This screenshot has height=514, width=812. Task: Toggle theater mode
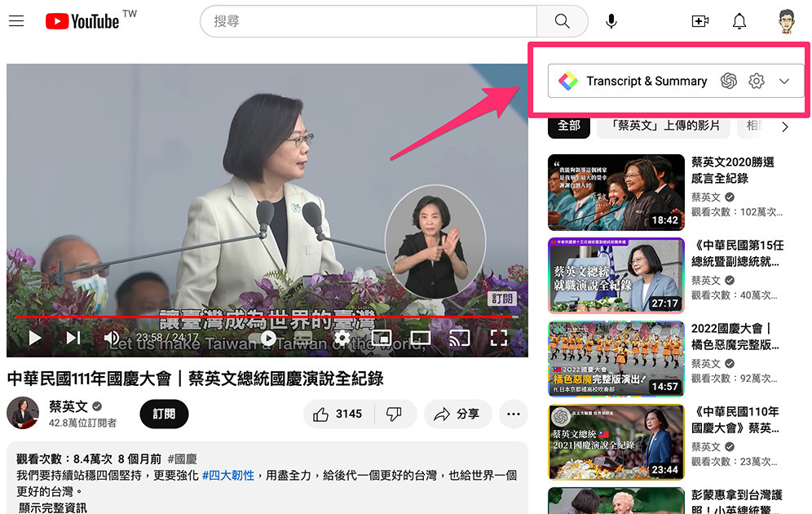pyautogui.click(x=420, y=339)
